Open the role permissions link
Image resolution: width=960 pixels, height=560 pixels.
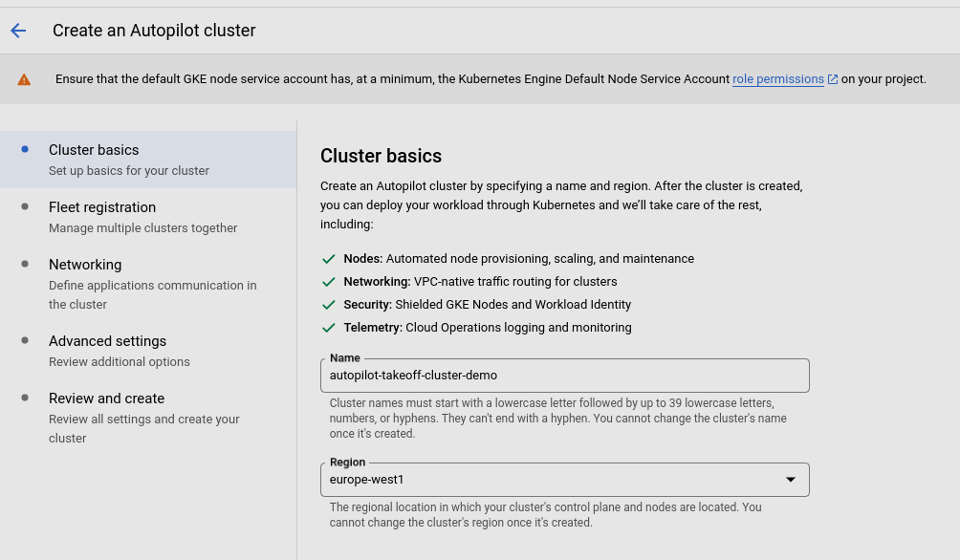click(777, 79)
